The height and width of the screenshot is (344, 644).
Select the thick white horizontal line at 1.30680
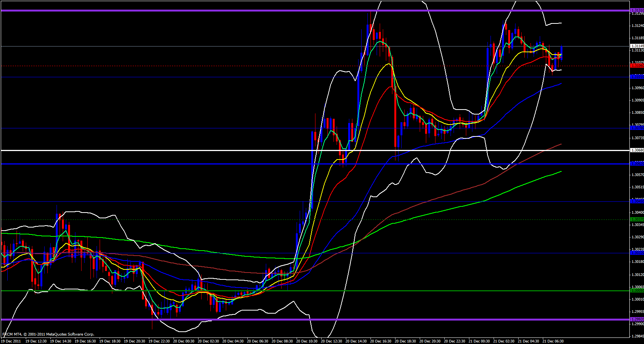pos(315,150)
